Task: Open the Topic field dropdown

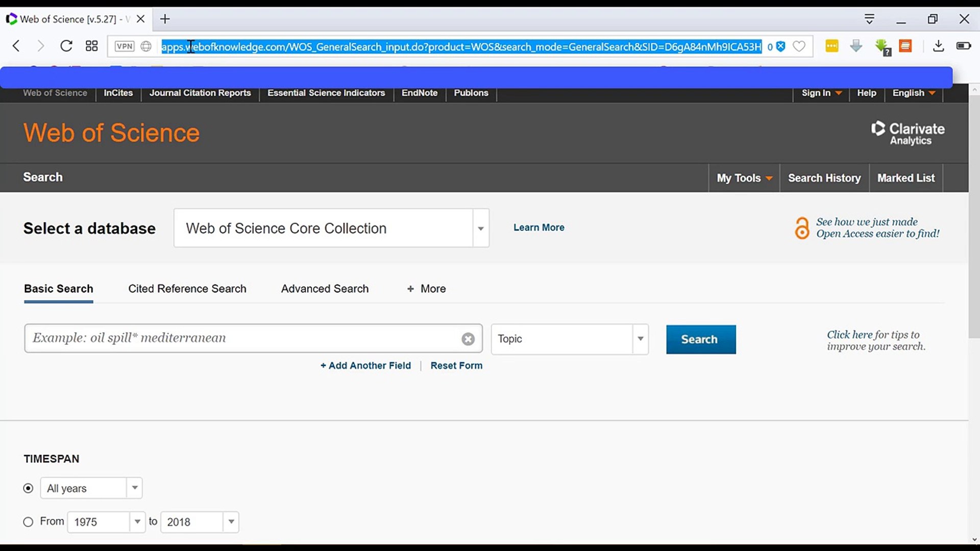Action: (x=641, y=339)
